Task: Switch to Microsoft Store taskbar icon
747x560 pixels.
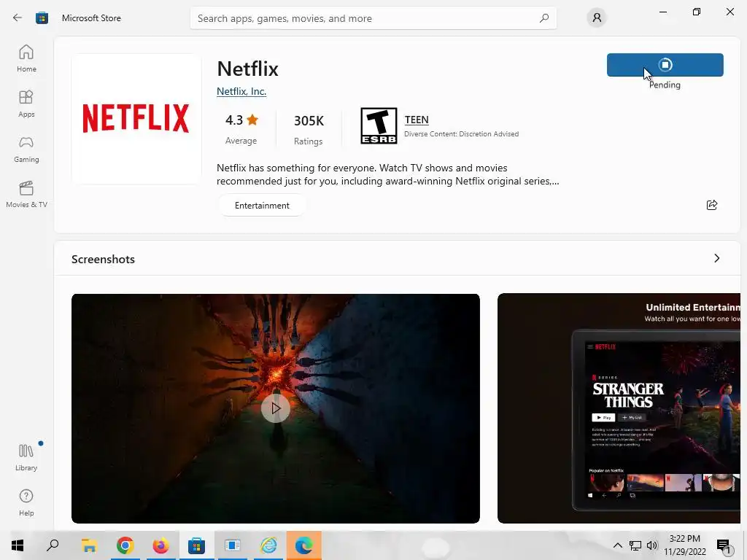Action: tap(196, 545)
